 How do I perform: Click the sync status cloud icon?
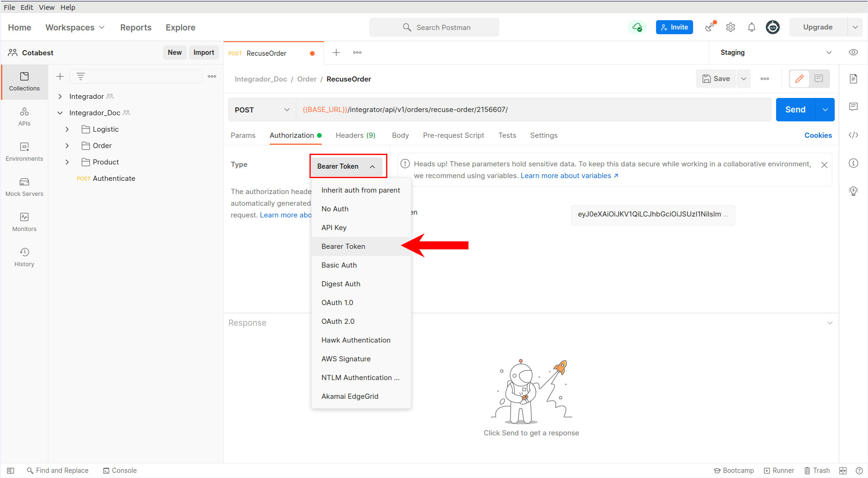click(637, 27)
